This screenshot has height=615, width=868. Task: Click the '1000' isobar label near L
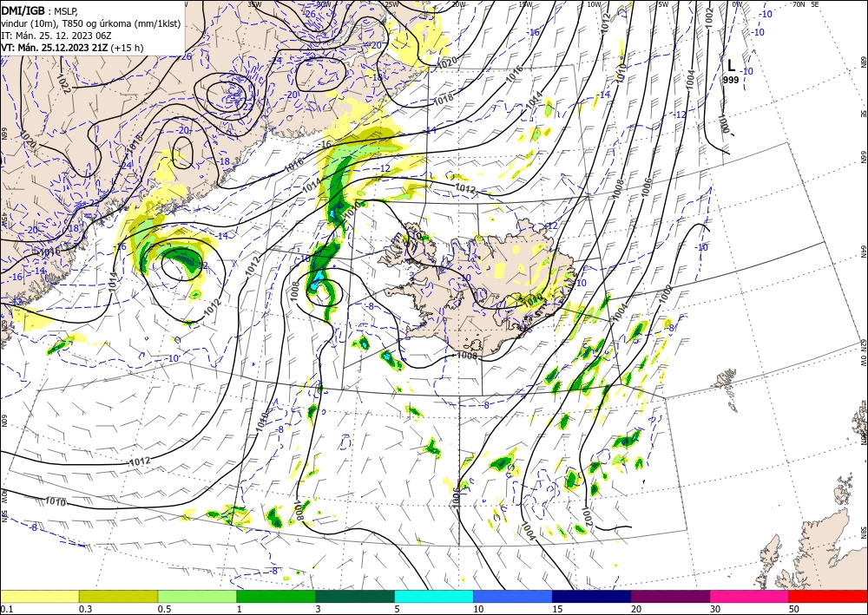point(724,124)
